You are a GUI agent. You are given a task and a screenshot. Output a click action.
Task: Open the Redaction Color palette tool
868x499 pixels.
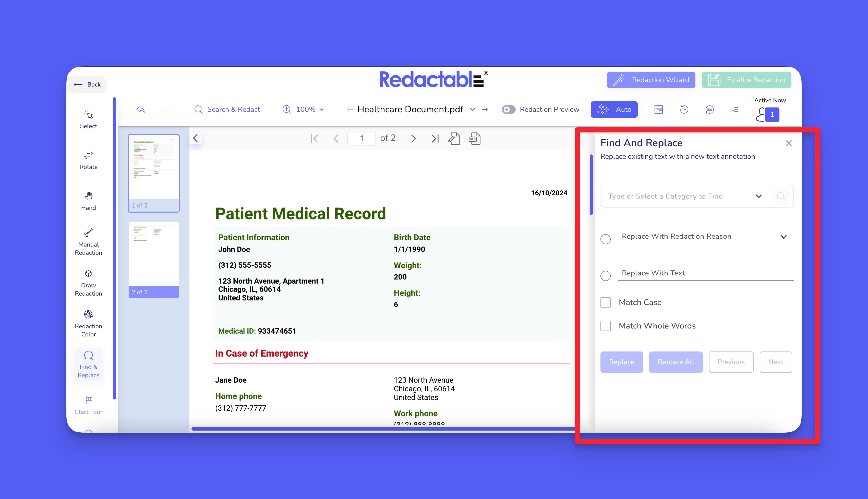[x=88, y=324]
